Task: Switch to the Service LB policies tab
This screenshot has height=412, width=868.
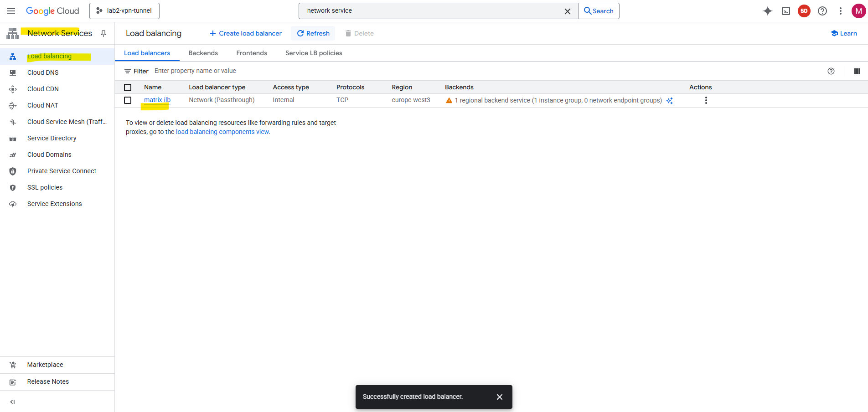Action: [x=314, y=53]
